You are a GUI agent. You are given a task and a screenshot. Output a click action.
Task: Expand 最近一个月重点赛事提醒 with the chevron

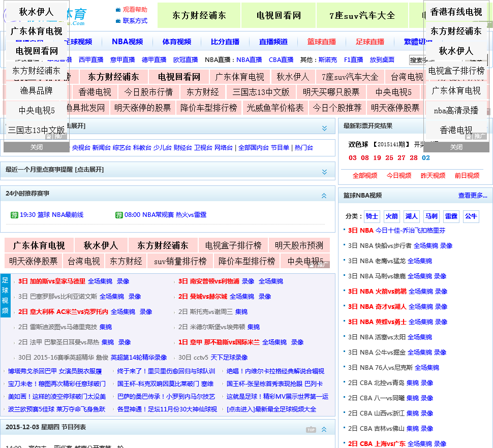324,172
